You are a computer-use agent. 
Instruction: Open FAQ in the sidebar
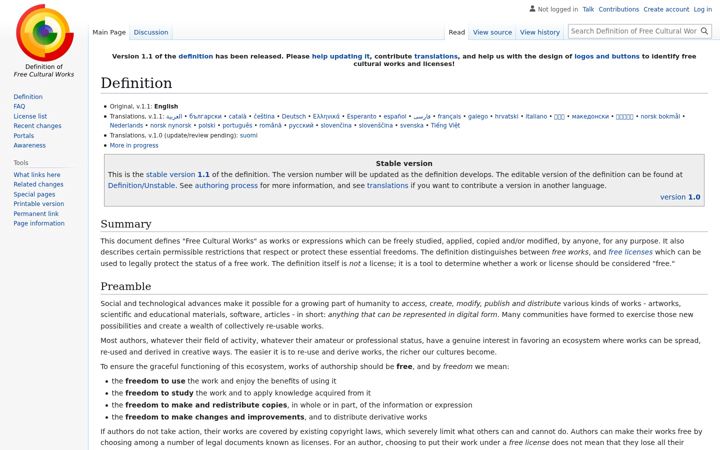19,106
